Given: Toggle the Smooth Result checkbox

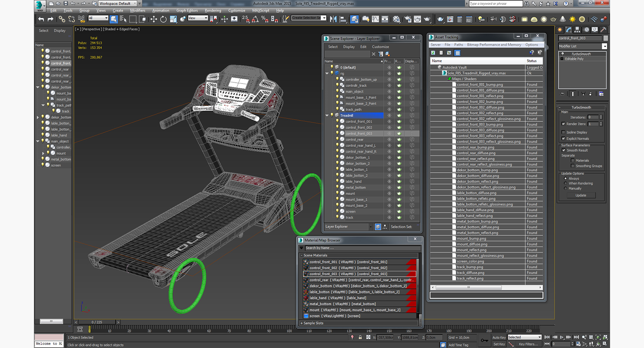Looking at the screenshot, I should click(x=563, y=150).
